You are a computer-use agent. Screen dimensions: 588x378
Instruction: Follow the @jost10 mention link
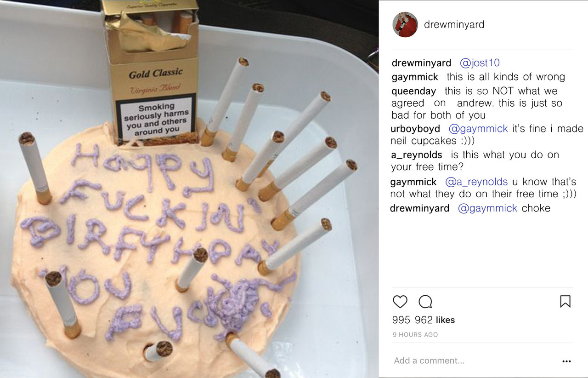pyautogui.click(x=480, y=63)
